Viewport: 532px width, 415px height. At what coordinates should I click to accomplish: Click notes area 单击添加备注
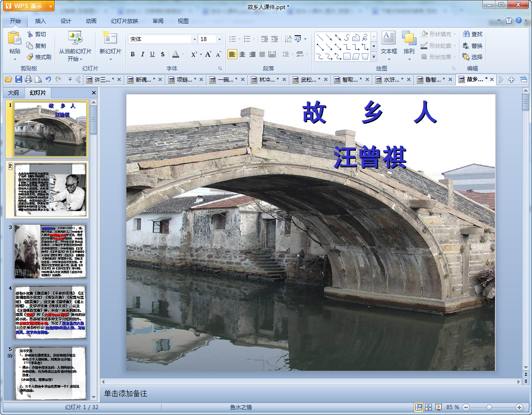pyautogui.click(x=125, y=393)
